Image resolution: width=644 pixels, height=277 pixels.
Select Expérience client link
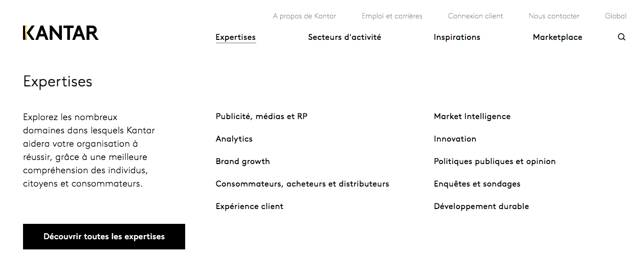click(250, 206)
